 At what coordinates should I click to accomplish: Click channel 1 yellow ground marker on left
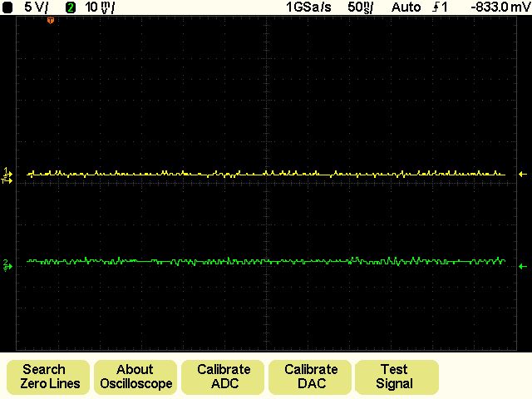click(7, 173)
